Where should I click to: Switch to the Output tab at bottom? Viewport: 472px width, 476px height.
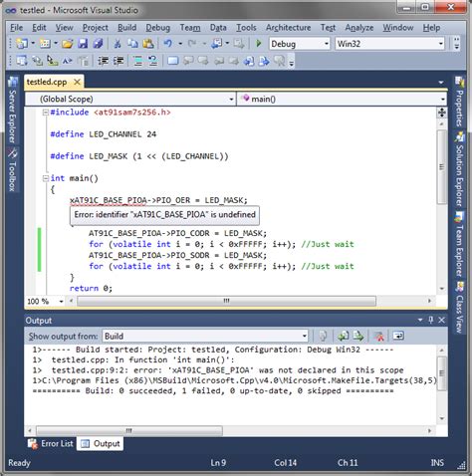coord(101,443)
